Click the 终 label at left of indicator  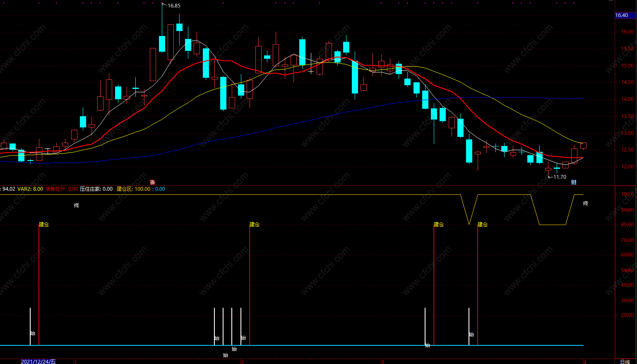77,206
